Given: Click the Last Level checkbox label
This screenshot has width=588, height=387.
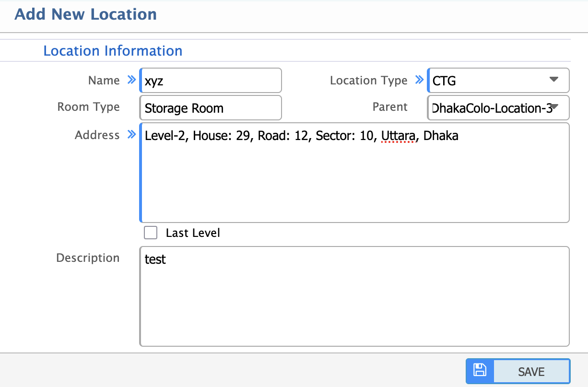Looking at the screenshot, I should (193, 233).
